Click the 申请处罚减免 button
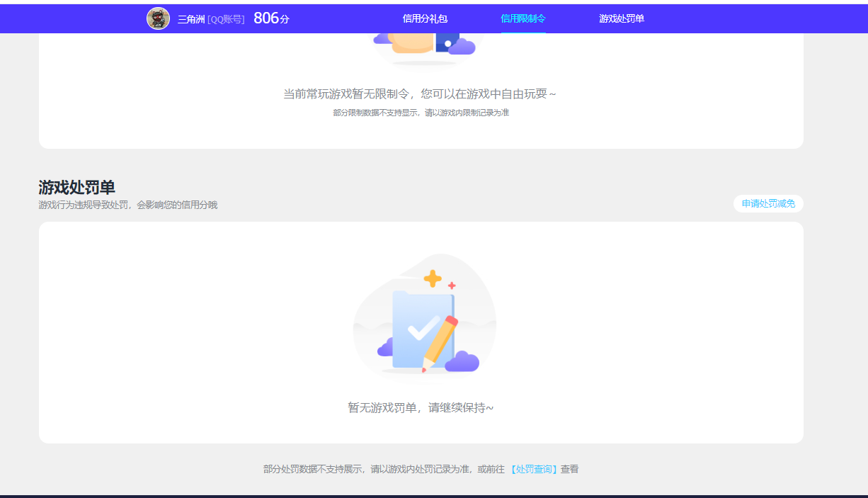This screenshot has height=498, width=868. coord(767,203)
